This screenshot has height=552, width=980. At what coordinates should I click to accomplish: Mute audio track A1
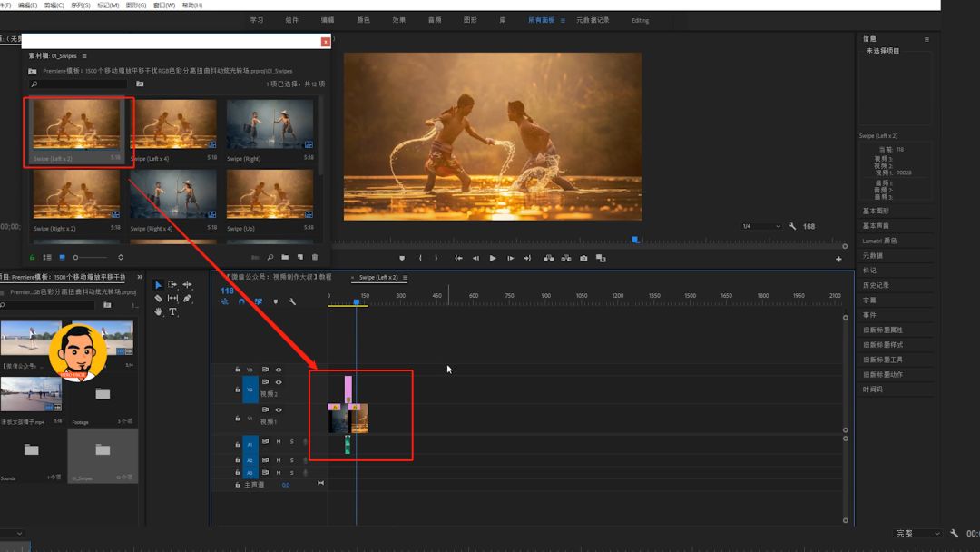click(279, 442)
